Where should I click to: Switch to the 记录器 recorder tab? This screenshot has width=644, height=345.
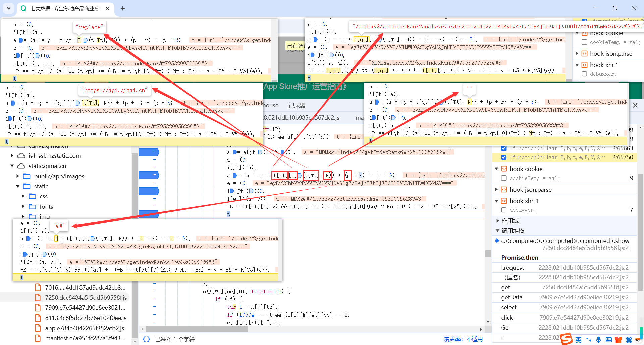coord(297,105)
